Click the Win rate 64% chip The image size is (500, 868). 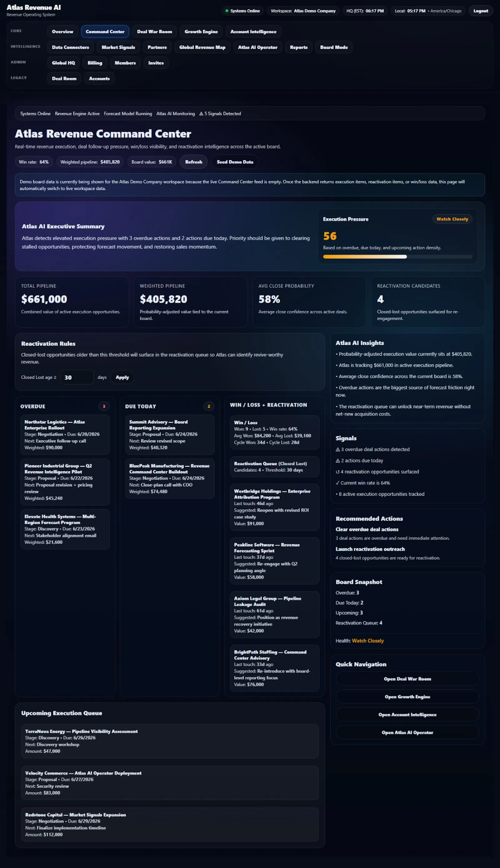pos(34,162)
